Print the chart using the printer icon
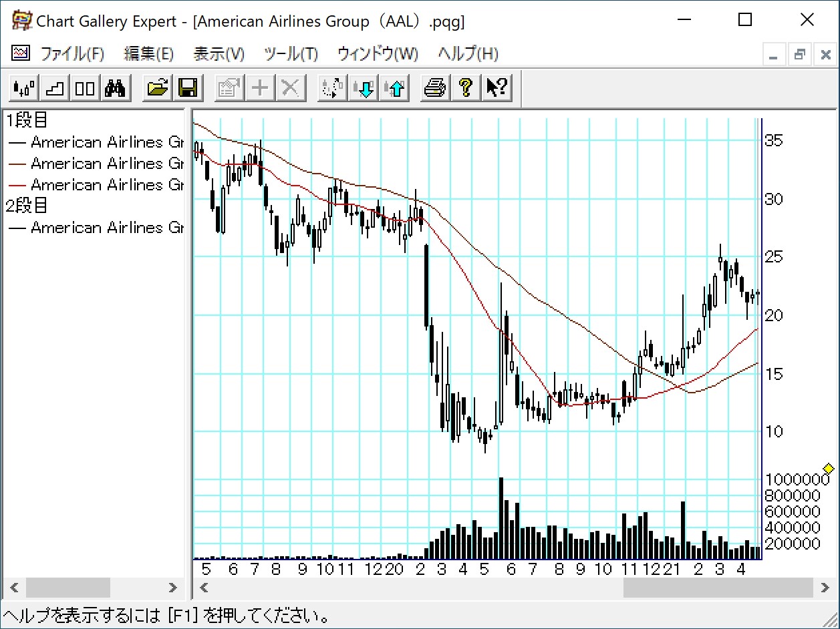Viewport: 840px width, 629px height. (436, 88)
